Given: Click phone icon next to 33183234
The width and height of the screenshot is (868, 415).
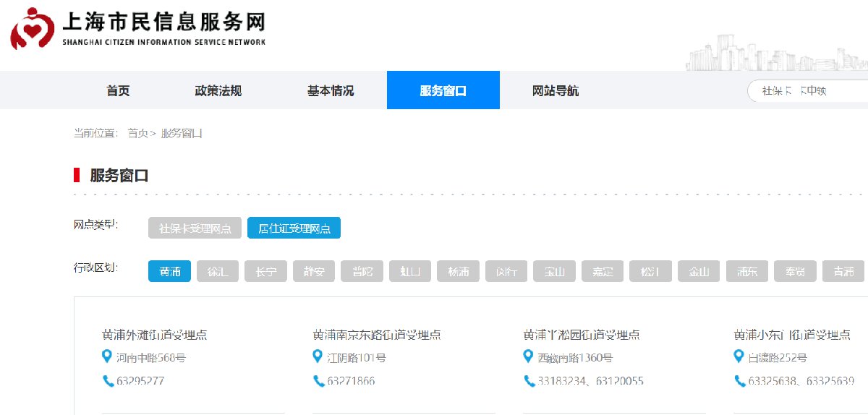Looking at the screenshot, I should coord(529,380).
